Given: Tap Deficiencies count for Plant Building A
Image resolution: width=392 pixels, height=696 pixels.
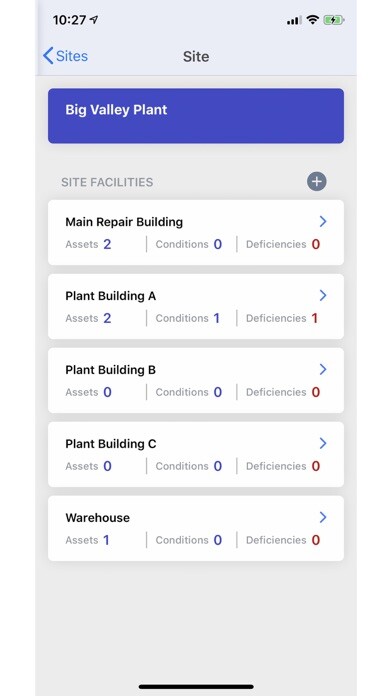Looking at the screenshot, I should [x=314, y=318].
